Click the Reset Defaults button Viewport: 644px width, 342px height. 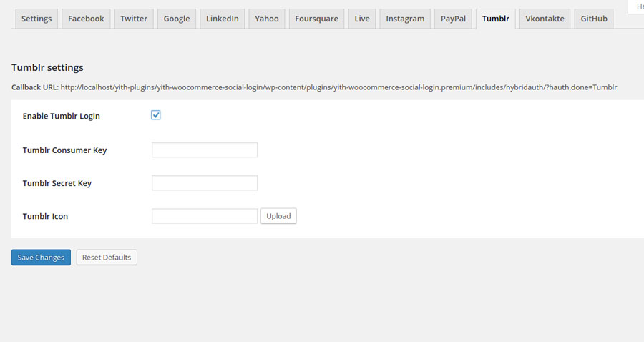pos(107,258)
